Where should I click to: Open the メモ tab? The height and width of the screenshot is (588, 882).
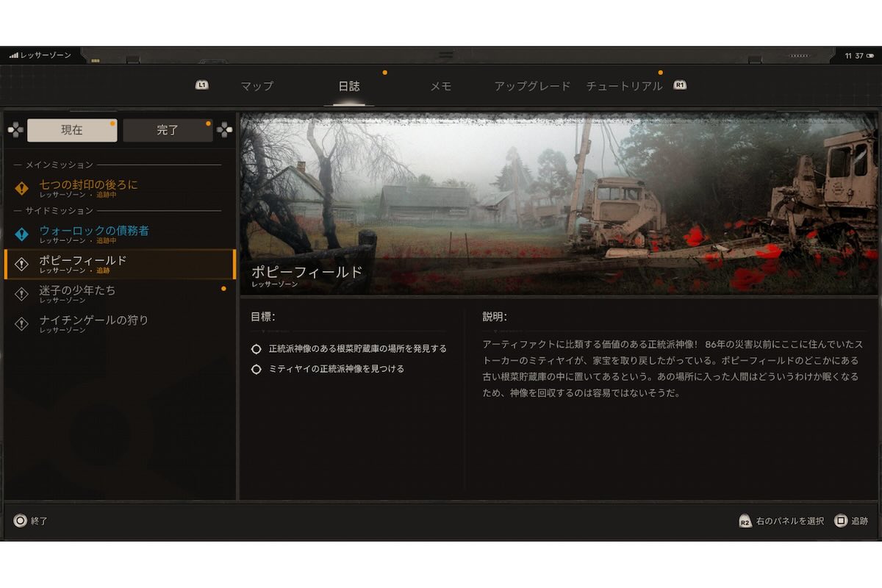[441, 86]
